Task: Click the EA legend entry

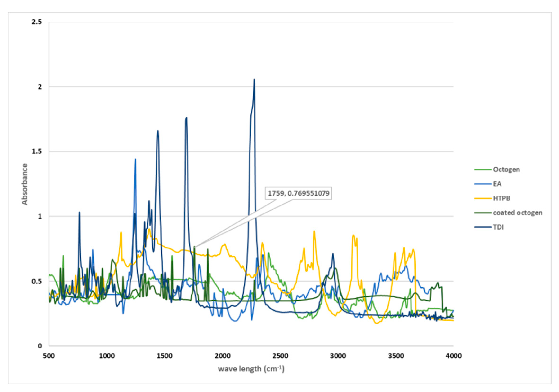Action: [497, 184]
